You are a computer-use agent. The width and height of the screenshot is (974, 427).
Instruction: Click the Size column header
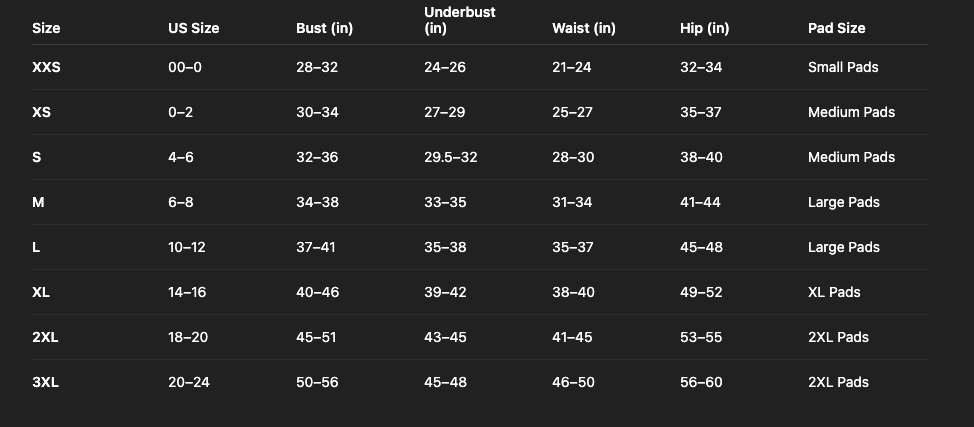tap(46, 28)
